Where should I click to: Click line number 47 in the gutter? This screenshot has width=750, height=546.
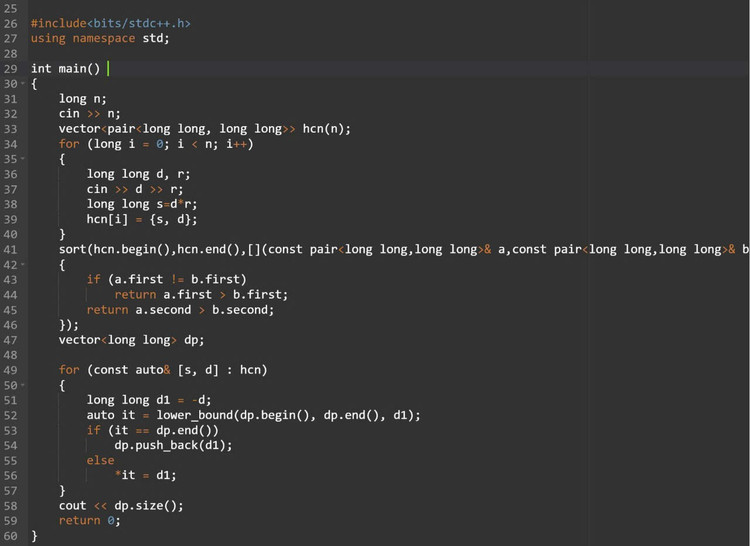(x=10, y=340)
